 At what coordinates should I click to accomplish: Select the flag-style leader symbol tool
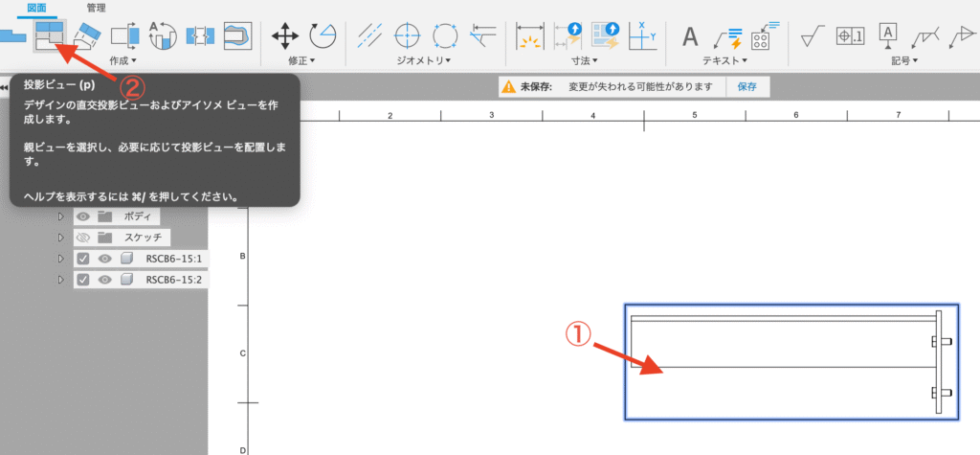click(965, 37)
